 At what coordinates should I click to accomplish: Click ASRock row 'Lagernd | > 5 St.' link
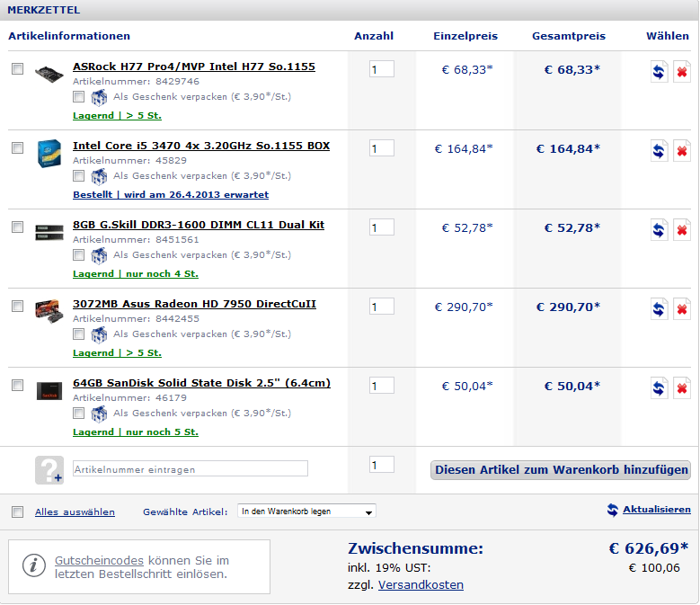(118, 116)
